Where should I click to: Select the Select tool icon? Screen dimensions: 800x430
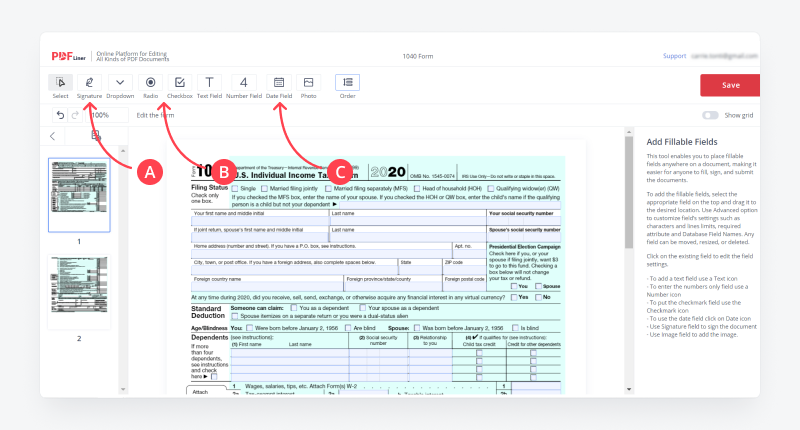(x=60, y=83)
